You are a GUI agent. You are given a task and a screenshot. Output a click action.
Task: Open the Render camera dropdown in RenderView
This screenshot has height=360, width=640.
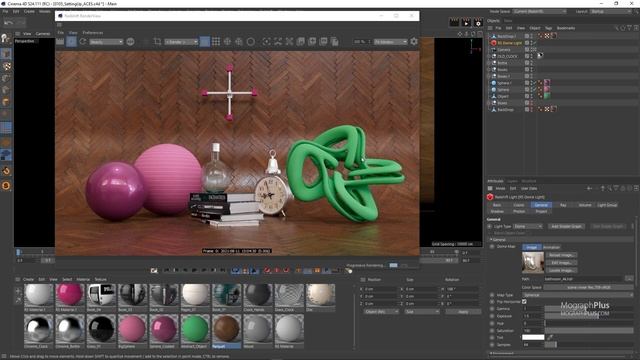point(181,42)
